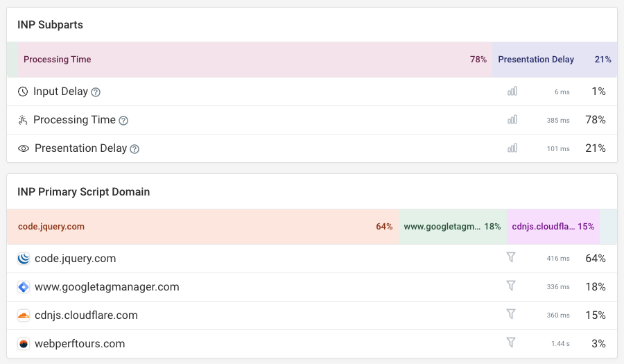Click the help icon next to Input Delay
Image resolution: width=624 pixels, height=364 pixels.
click(96, 92)
